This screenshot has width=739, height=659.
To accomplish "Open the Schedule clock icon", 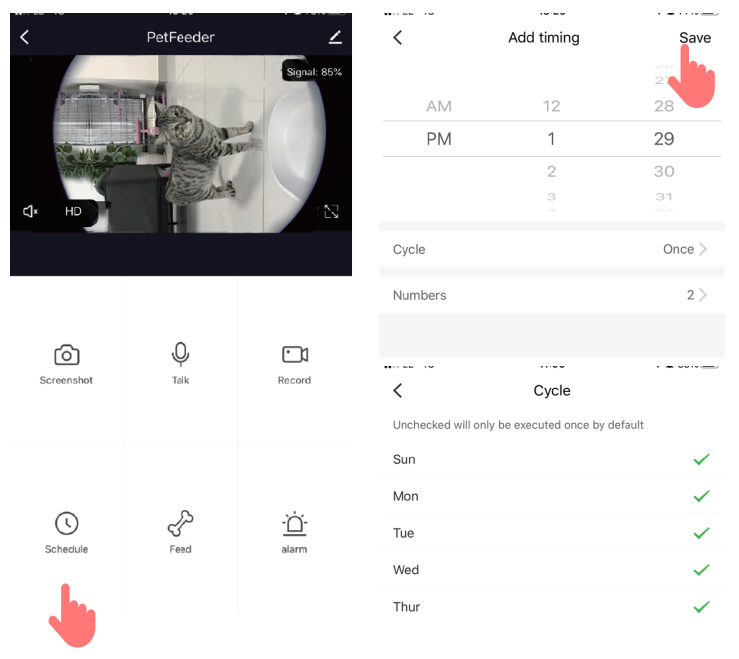I will (66, 524).
